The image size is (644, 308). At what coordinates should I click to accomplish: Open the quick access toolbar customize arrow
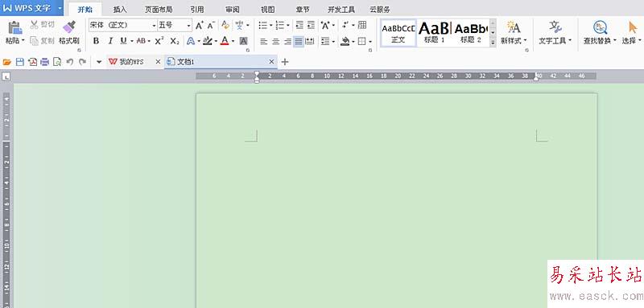tap(99, 62)
